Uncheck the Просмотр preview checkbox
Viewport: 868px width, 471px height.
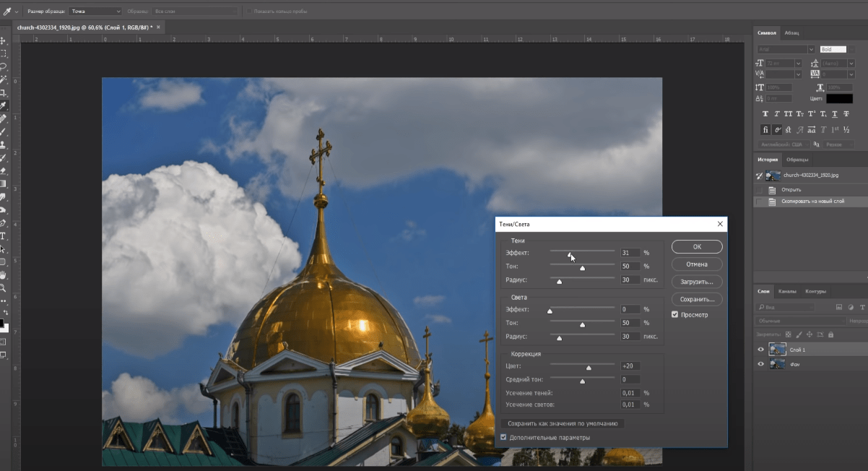click(674, 315)
